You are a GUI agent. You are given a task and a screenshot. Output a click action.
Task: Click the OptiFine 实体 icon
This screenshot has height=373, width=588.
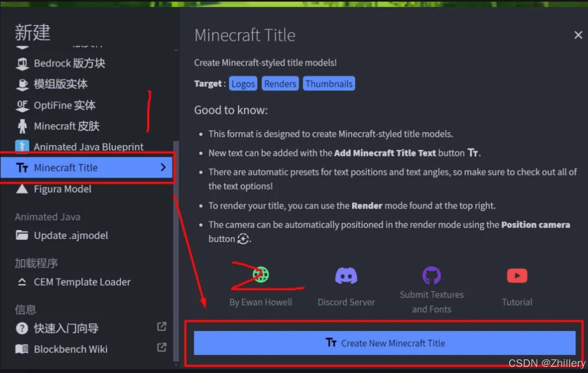tap(22, 106)
